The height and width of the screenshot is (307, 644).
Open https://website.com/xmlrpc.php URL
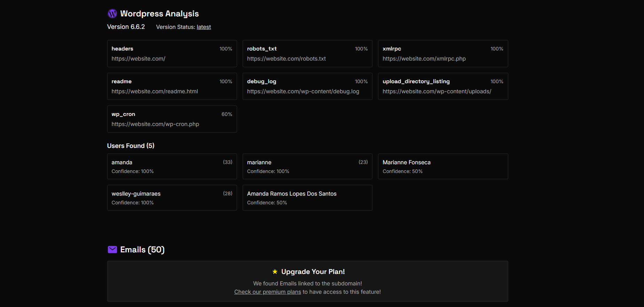(424, 59)
